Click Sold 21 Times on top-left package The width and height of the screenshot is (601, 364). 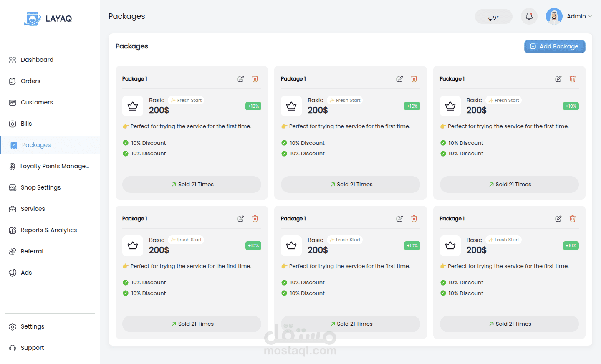point(192,185)
